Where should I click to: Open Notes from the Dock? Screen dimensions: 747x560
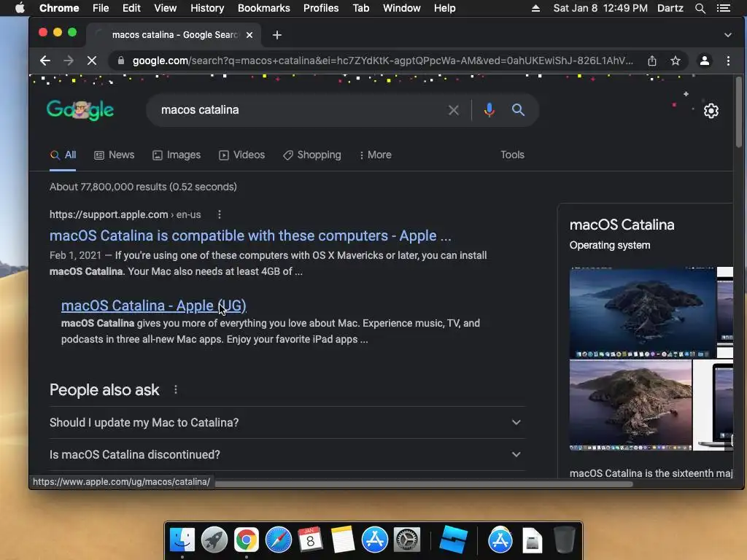pos(343,540)
